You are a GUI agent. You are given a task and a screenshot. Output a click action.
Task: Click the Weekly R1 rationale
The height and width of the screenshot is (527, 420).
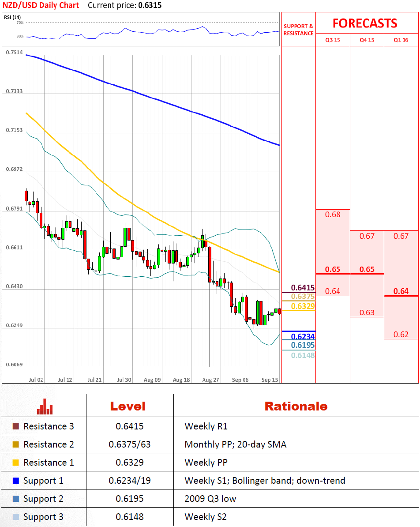tap(206, 426)
